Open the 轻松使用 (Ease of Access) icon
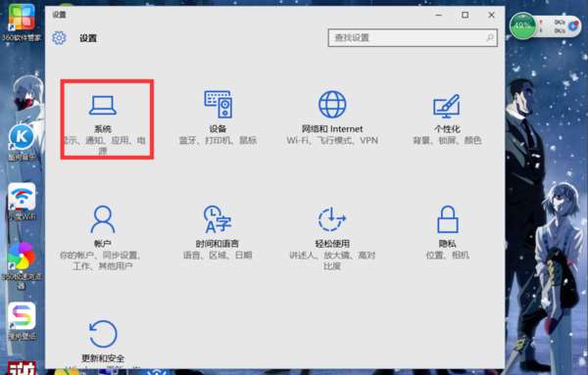The width and height of the screenshot is (588, 375). tap(332, 219)
